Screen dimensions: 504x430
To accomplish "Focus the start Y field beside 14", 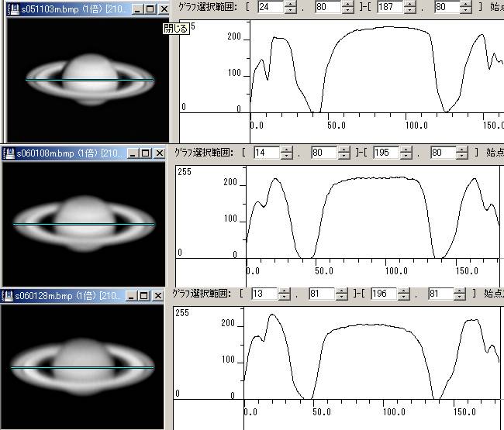I will click(x=324, y=152).
